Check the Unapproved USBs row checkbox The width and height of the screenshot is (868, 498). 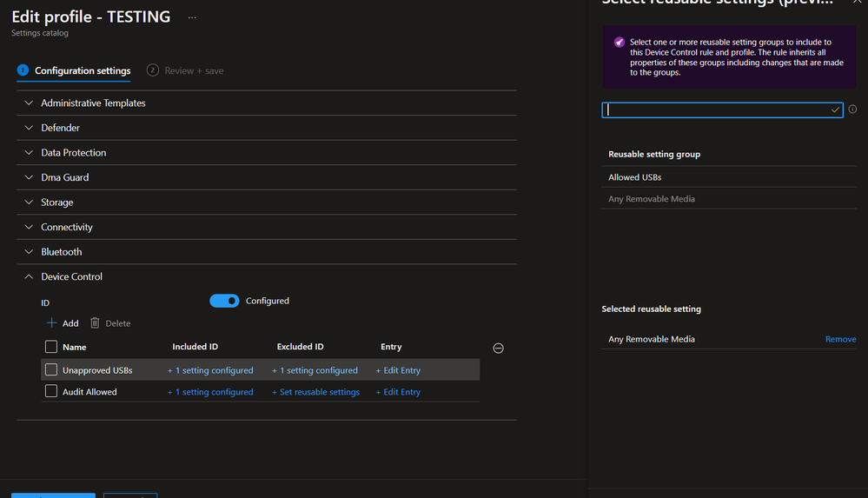51,369
